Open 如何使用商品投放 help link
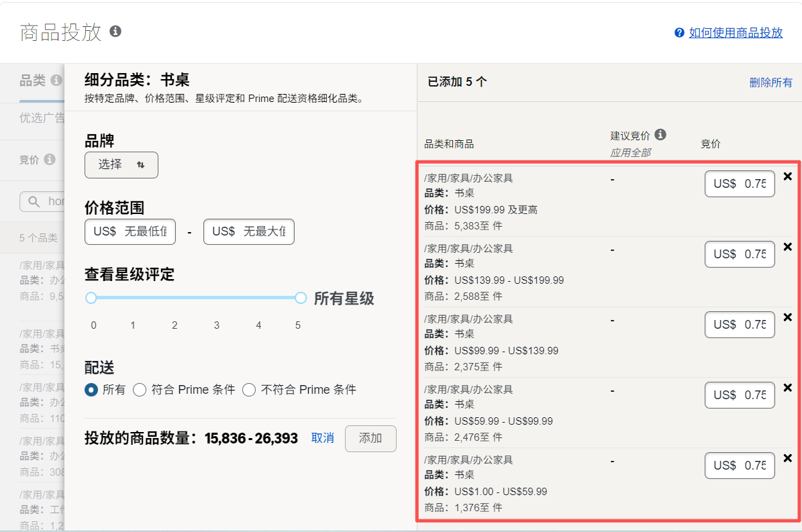Screen dimensions: 802x532 736,33
